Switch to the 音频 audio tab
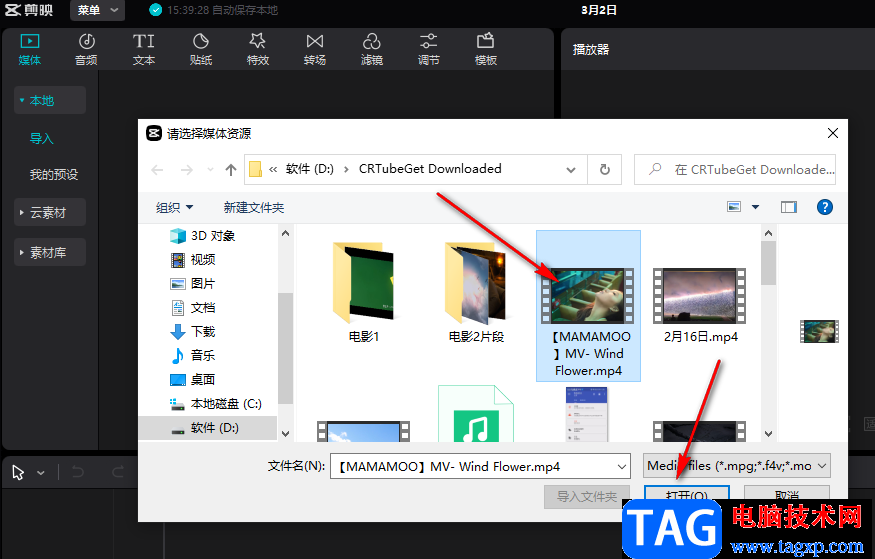The width and height of the screenshot is (875, 559). click(x=86, y=50)
